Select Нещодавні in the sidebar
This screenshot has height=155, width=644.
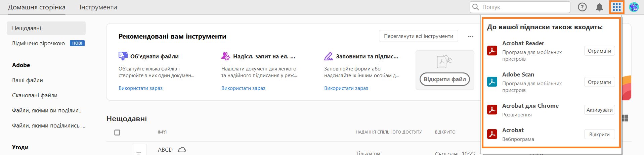pyautogui.click(x=46, y=28)
